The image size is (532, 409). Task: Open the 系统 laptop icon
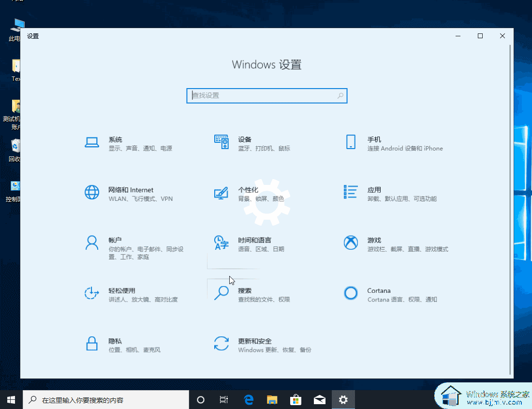[91, 143]
